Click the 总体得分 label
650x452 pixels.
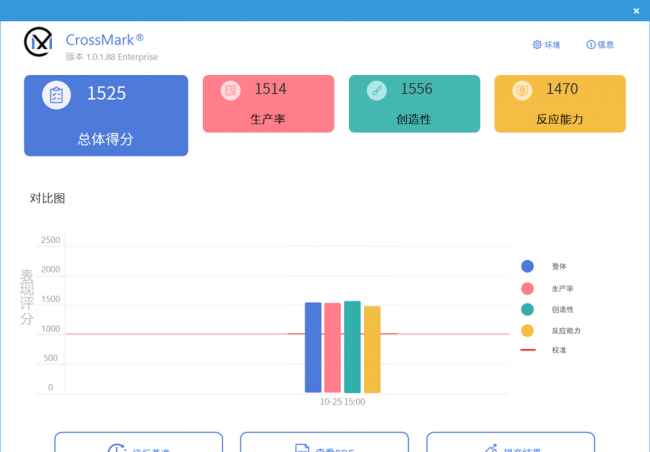tap(105, 139)
